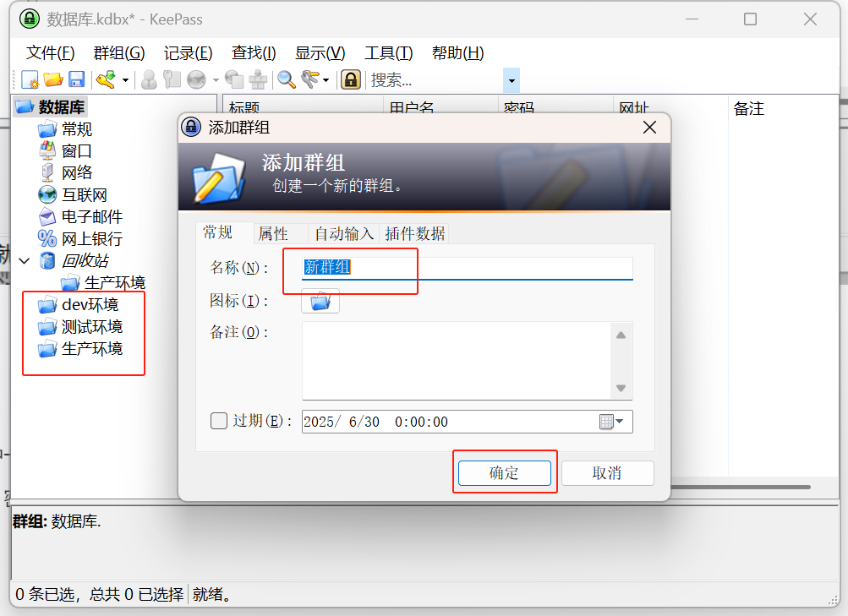Click the 取消 button

coord(607,473)
